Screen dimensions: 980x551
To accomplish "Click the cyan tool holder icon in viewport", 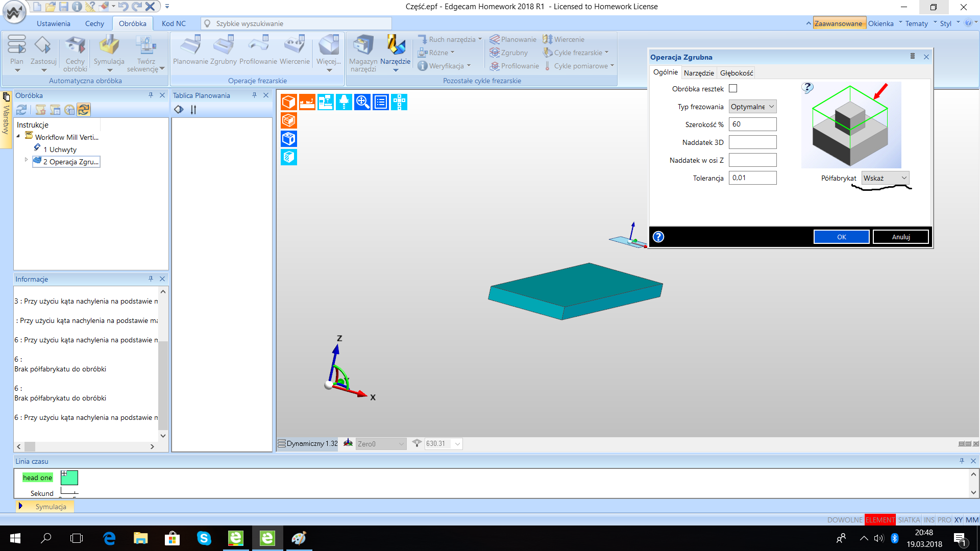I will (x=344, y=102).
